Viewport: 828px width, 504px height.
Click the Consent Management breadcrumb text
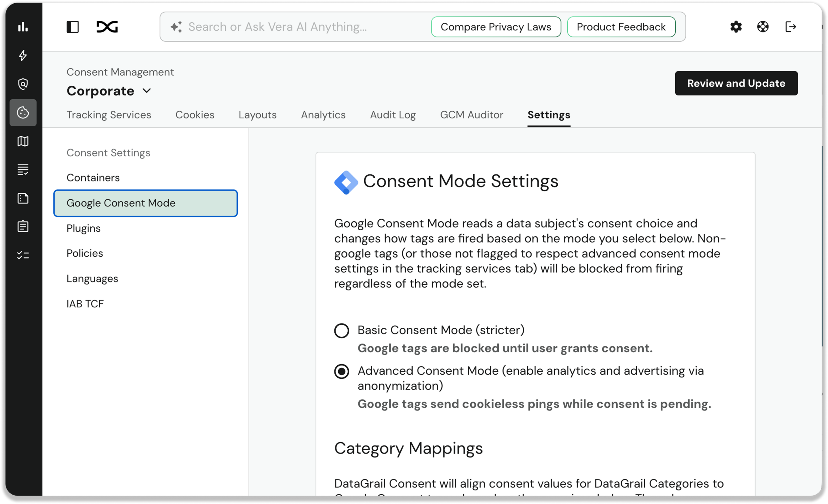[120, 72]
